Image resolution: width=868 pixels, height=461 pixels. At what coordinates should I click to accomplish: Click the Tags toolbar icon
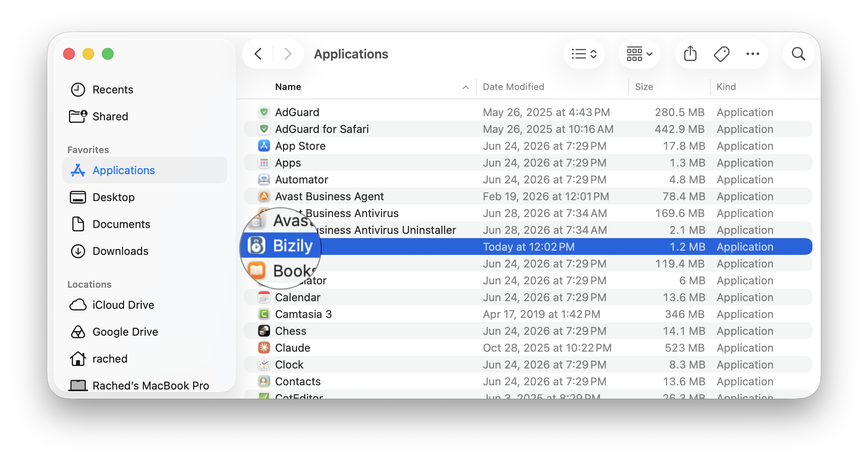[x=722, y=54]
